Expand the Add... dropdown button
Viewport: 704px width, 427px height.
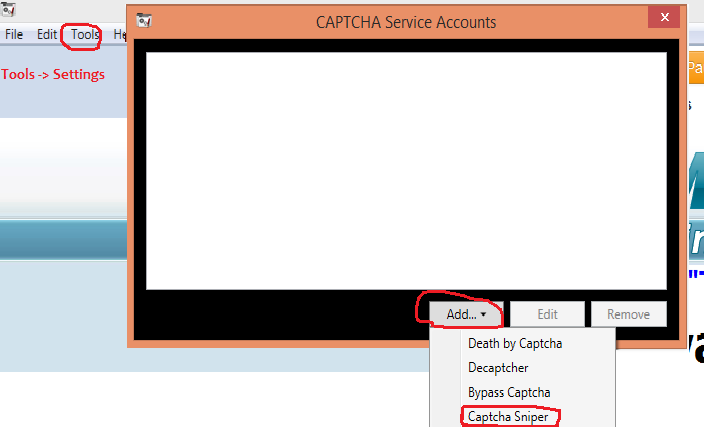tap(466, 314)
